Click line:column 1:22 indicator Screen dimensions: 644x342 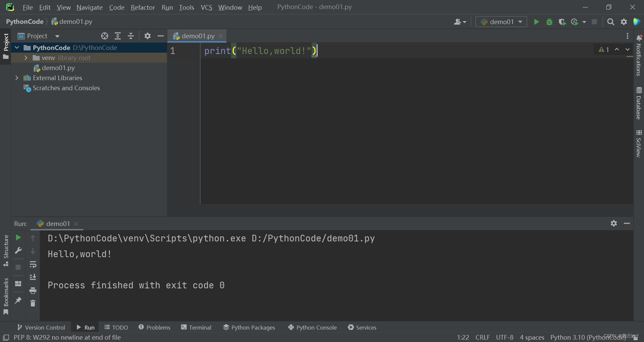[463, 337]
